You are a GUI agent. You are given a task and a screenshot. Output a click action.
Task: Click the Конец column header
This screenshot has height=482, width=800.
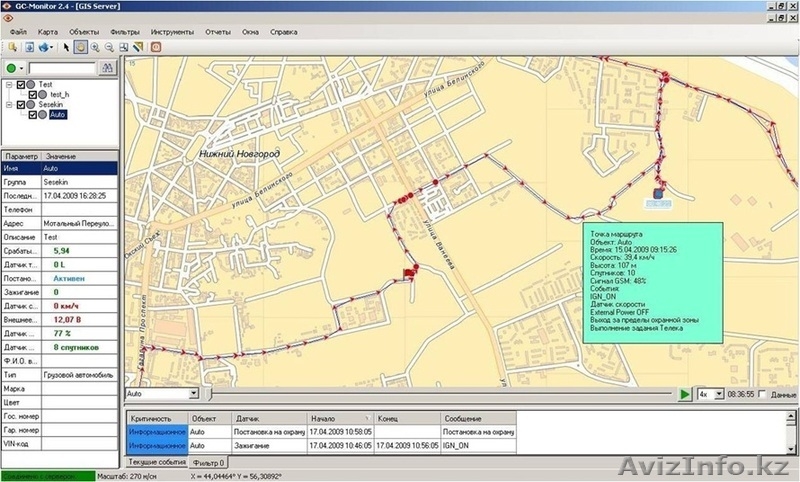pos(407,418)
